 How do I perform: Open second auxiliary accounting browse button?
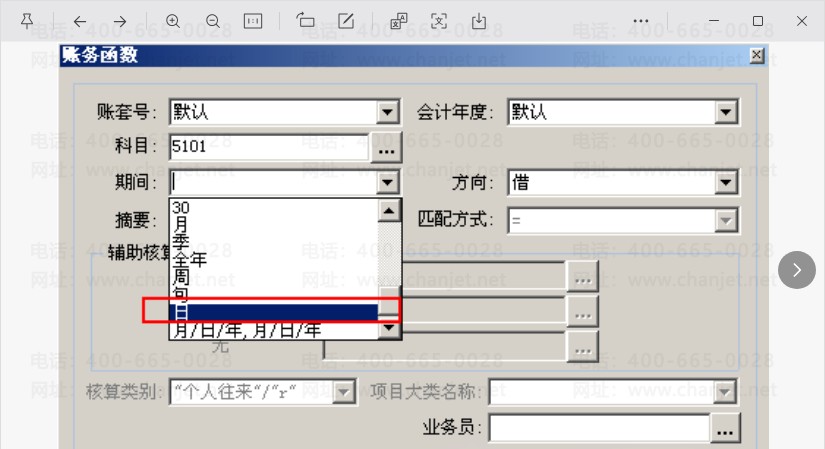[583, 313]
